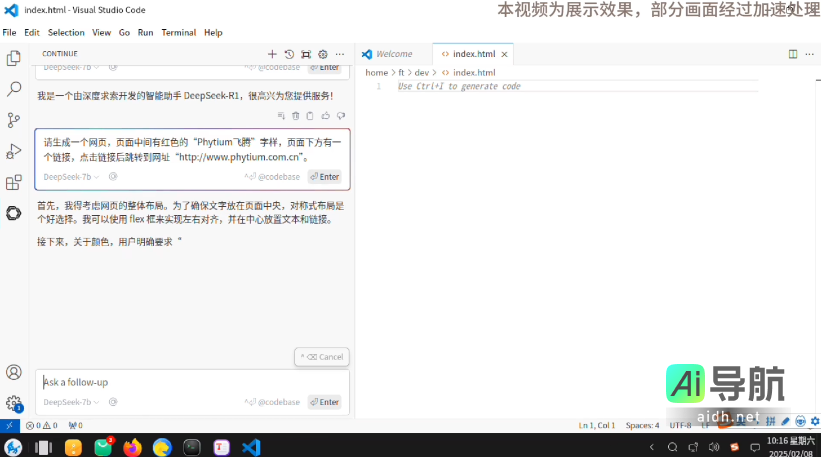Open Continue session history icon
This screenshot has width=821, height=457.
tap(289, 54)
